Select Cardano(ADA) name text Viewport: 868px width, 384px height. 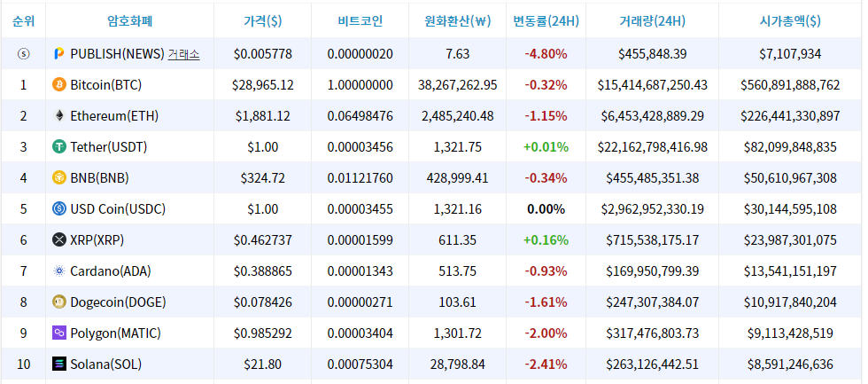pos(111,271)
